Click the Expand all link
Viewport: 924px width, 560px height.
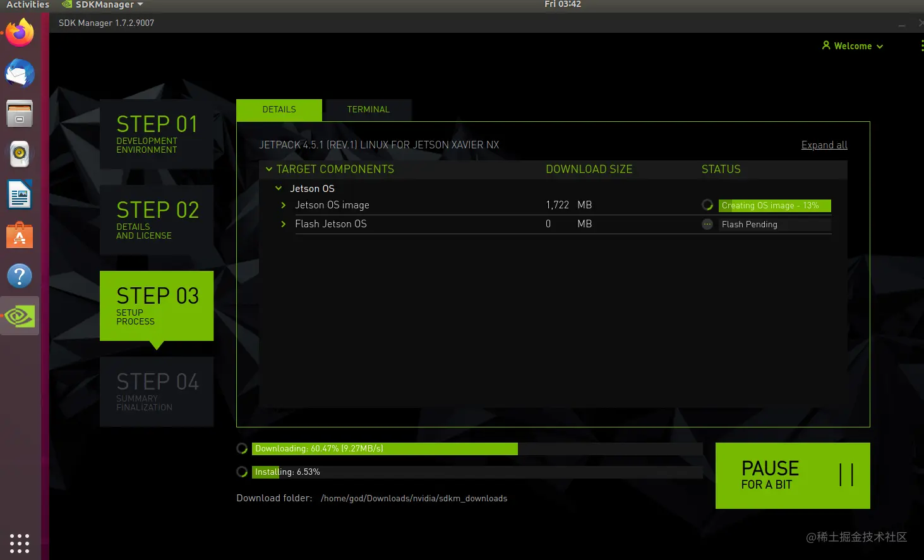pos(824,145)
